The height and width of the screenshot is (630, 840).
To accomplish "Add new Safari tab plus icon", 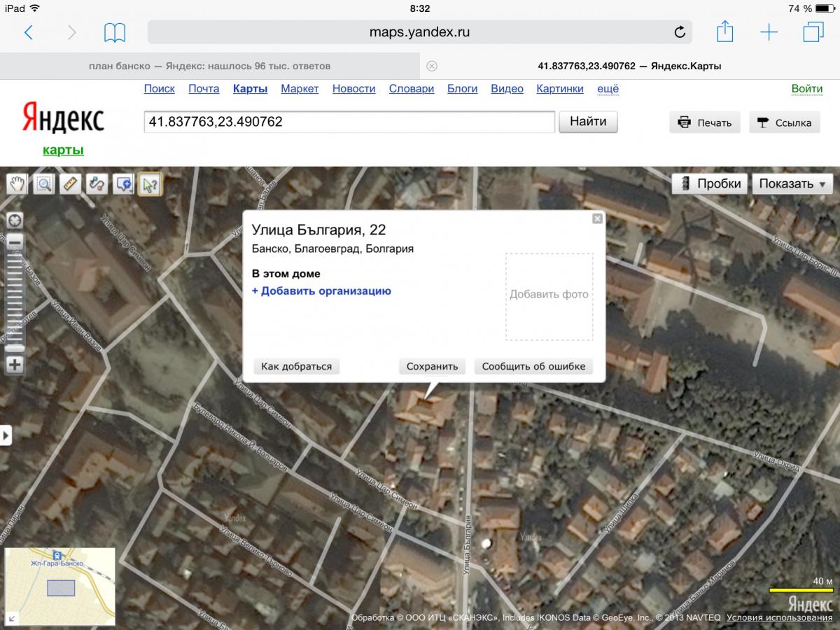I will [769, 32].
